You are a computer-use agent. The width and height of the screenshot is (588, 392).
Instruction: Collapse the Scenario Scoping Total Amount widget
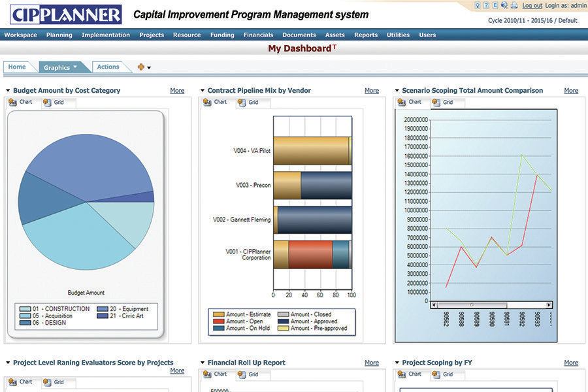pyautogui.click(x=396, y=90)
